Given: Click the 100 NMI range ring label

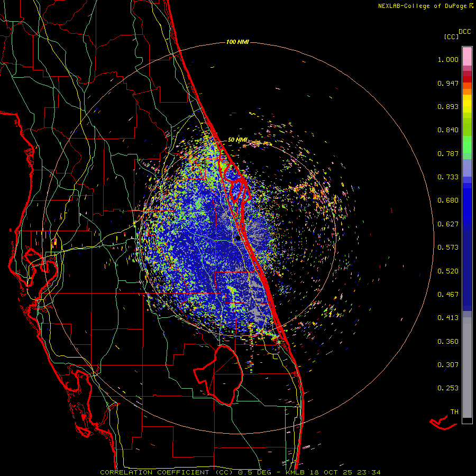Looking at the screenshot, I should pos(237,42).
